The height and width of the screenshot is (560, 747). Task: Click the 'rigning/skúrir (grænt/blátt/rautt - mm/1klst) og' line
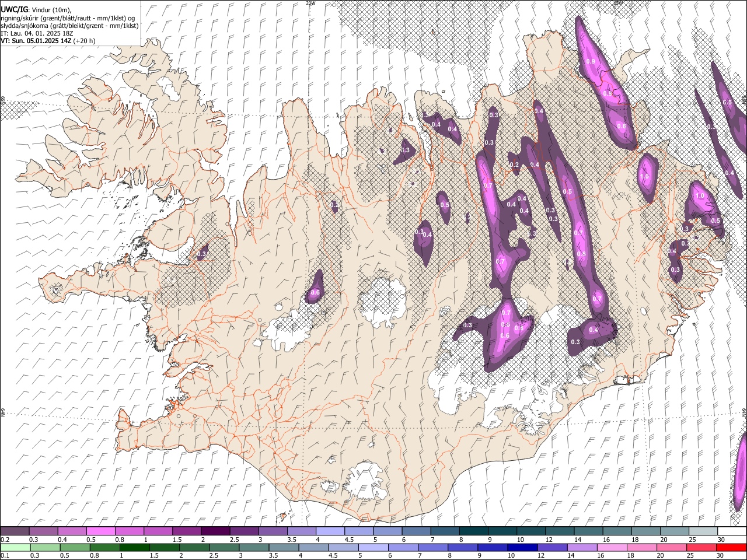(68, 17)
